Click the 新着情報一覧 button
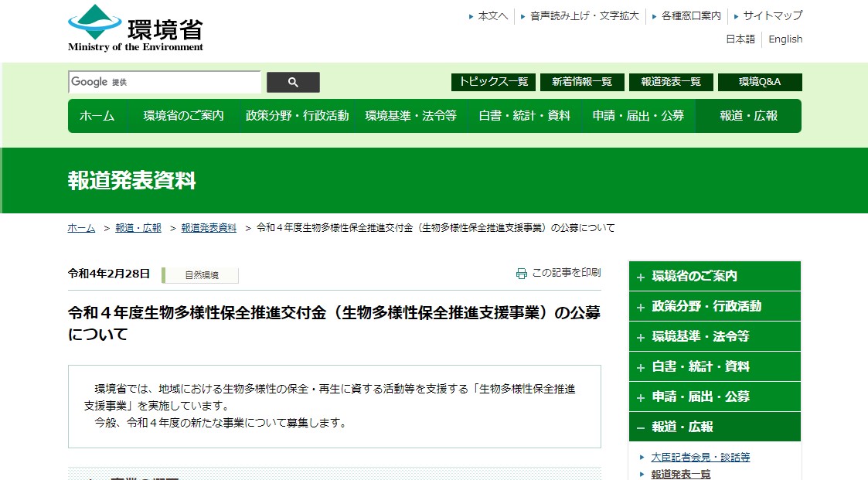 click(x=581, y=82)
